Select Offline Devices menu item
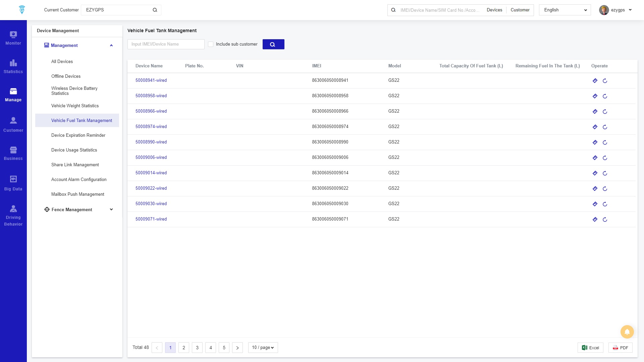Screen dimensions: 644x362 (x=66, y=76)
